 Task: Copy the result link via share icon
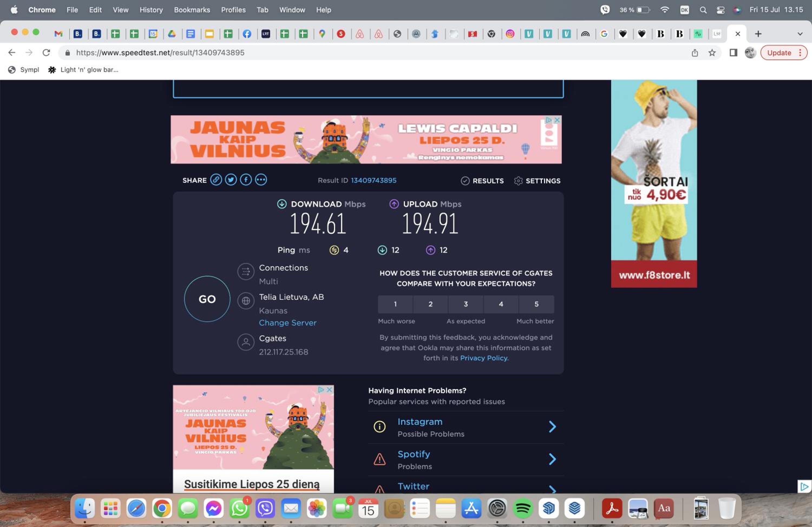coord(216,180)
